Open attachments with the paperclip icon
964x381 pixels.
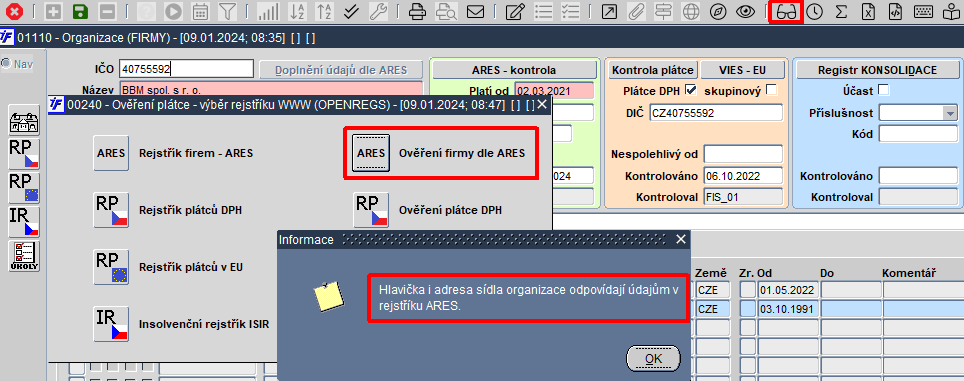coord(637,11)
